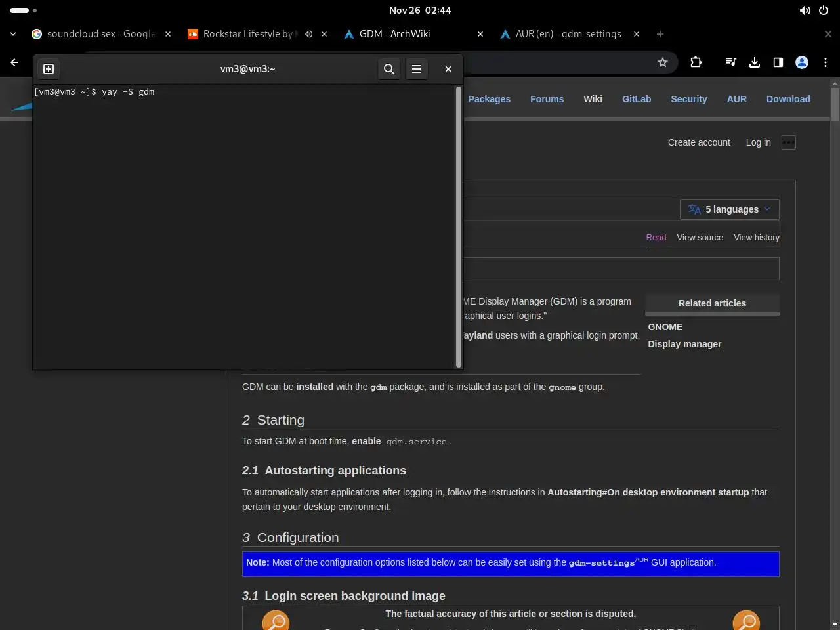This screenshot has height=630, width=840.
Task: Click the browser page vertical scrollbar
Action: tap(835, 105)
